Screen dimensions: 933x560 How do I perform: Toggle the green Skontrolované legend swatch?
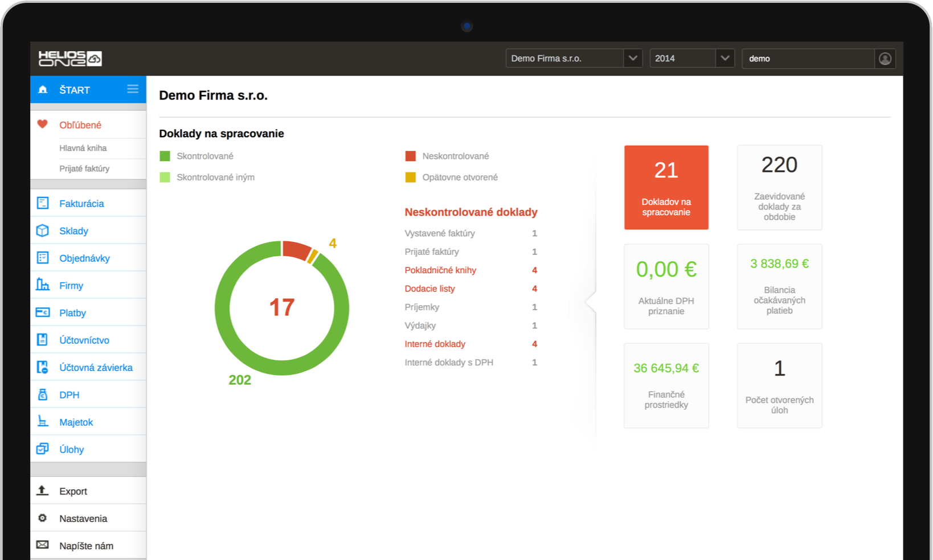click(x=165, y=156)
